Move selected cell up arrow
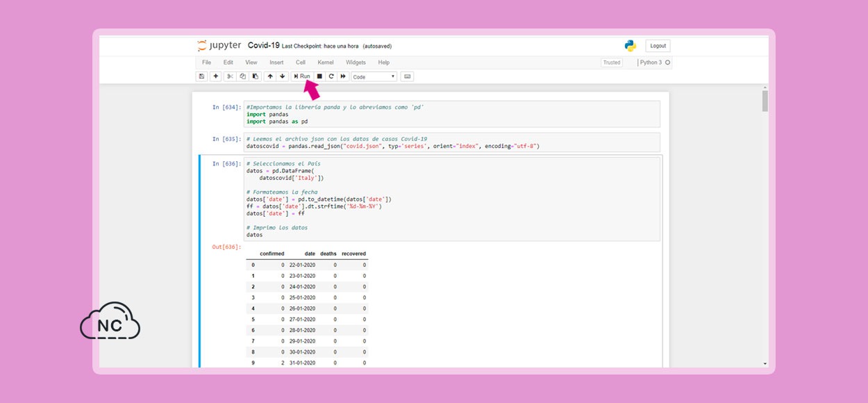Viewport: 868px width, 403px height. (x=270, y=76)
